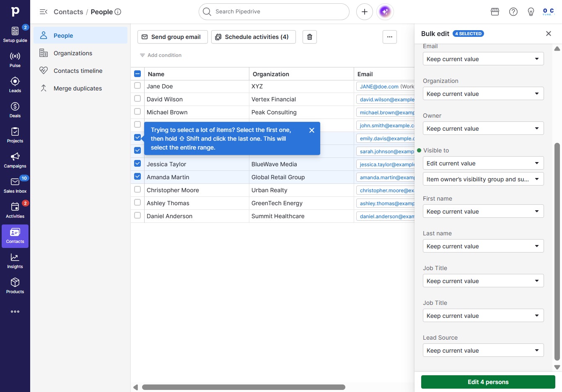This screenshot has width=562, height=392.
Task: Open the JANE@doe.com email link
Action: click(379, 87)
